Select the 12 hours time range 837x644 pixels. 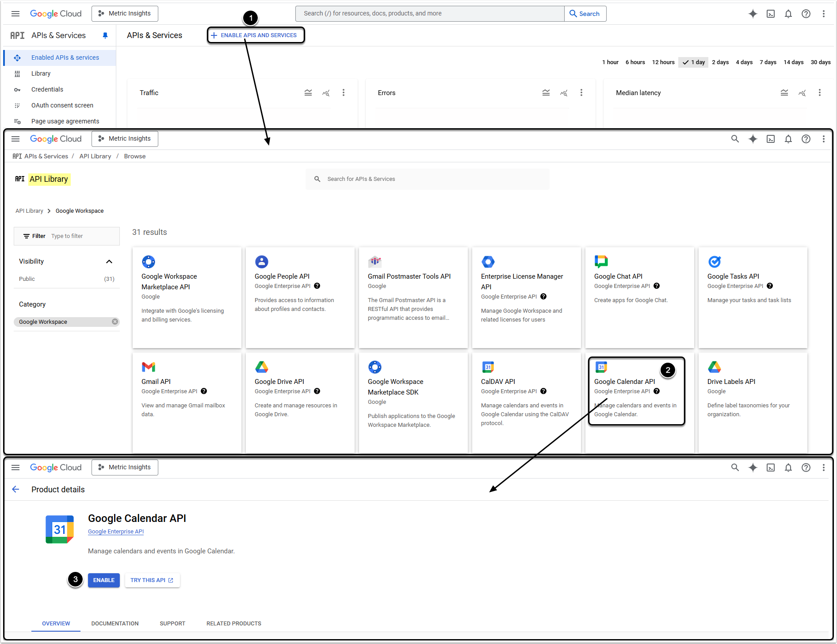point(663,62)
